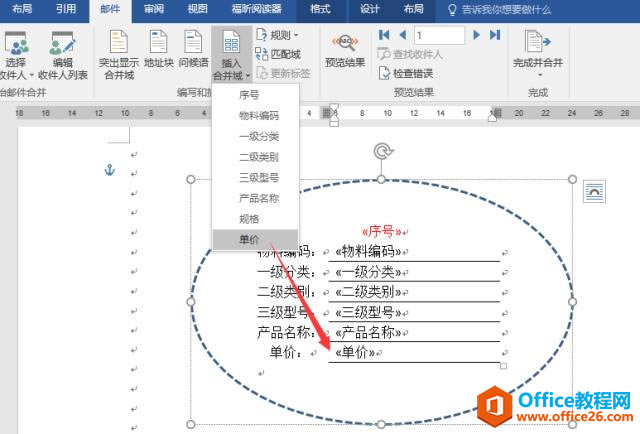The image size is (640, 434).
Task: Click the first-line indent marker on ruler
Action: [x=334, y=107]
